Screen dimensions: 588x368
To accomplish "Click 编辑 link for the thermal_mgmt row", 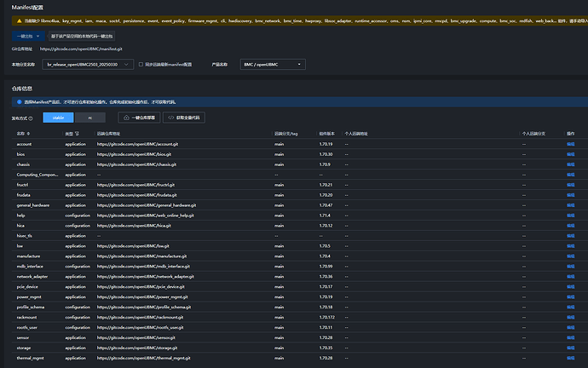I will 571,358.
